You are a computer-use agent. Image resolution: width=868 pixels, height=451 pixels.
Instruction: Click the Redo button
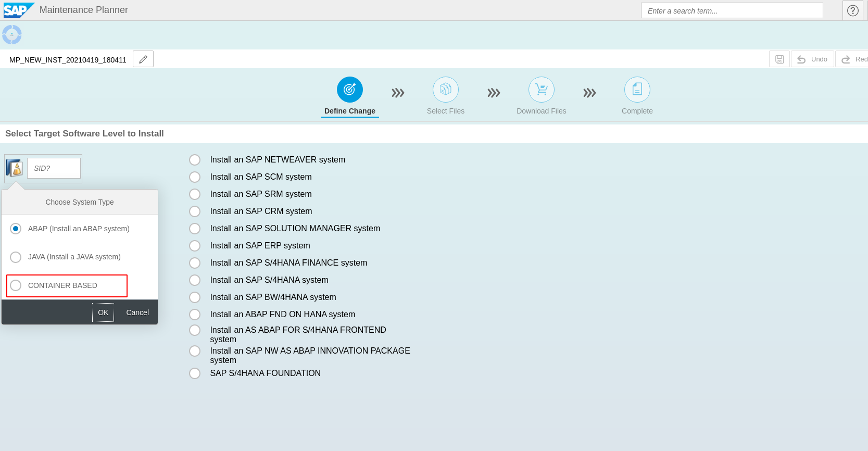click(853, 59)
